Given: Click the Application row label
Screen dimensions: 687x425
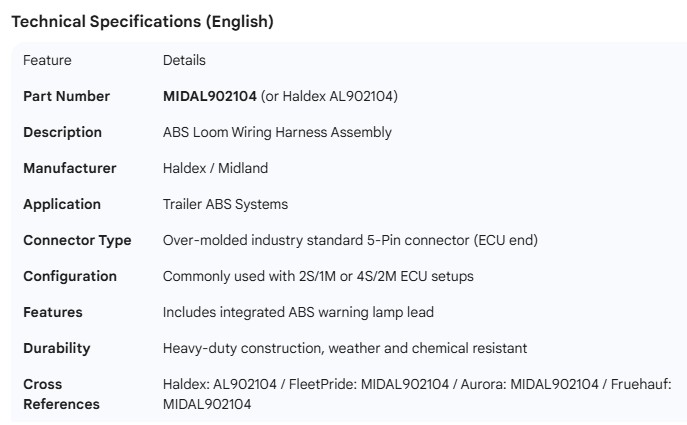Looking at the screenshot, I should pos(62,204).
